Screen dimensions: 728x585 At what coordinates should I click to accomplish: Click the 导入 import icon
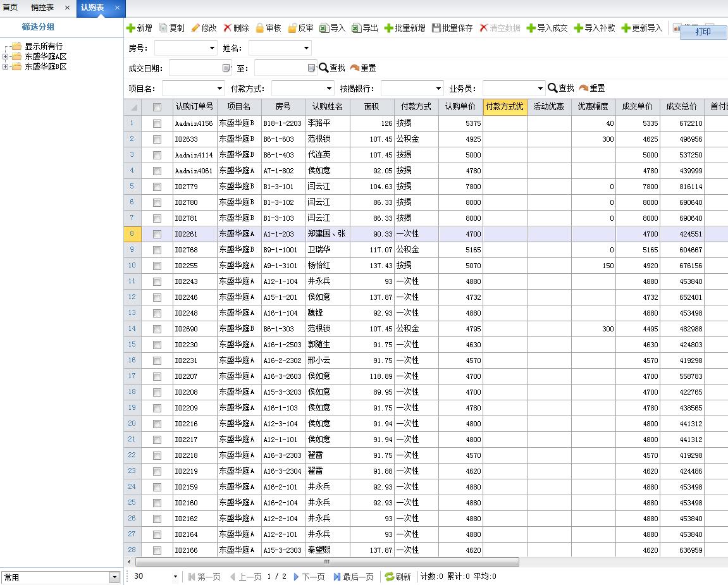point(324,28)
